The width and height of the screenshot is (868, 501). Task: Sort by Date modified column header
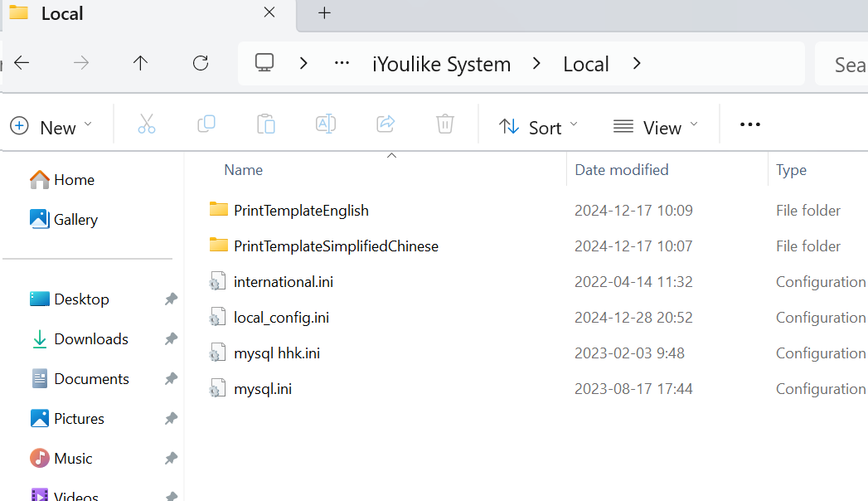pyautogui.click(x=621, y=170)
